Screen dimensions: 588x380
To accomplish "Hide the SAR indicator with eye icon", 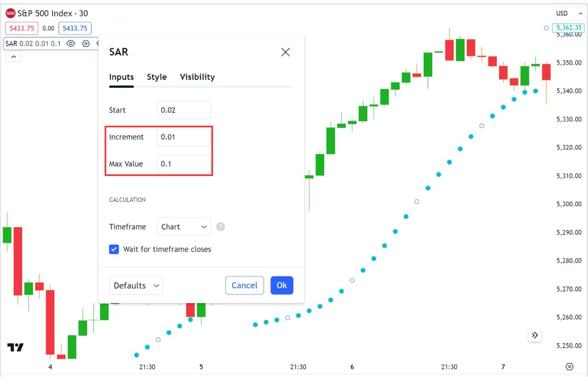I will coord(71,43).
